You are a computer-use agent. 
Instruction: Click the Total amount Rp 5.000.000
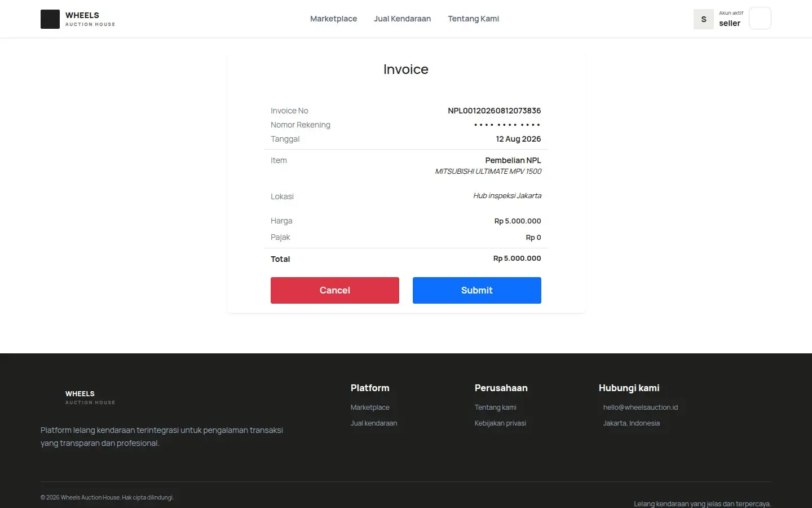click(517, 259)
